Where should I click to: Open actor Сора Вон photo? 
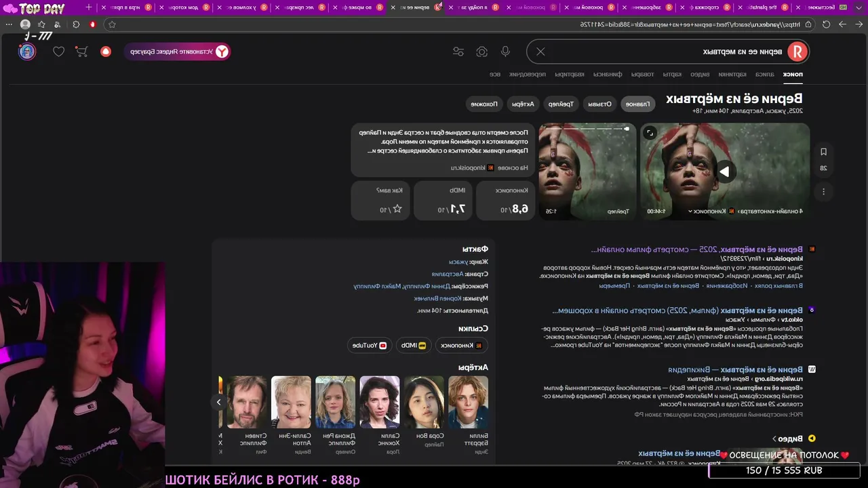tap(424, 403)
